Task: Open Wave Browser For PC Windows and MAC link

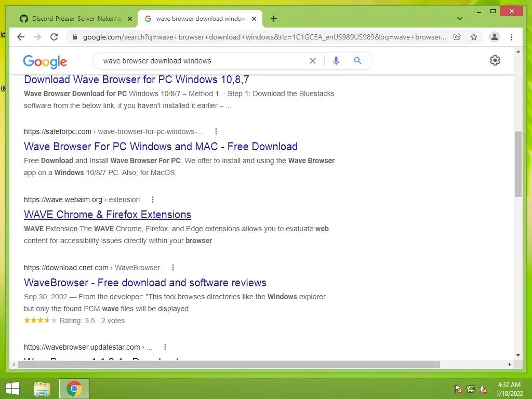Action: click(x=161, y=146)
